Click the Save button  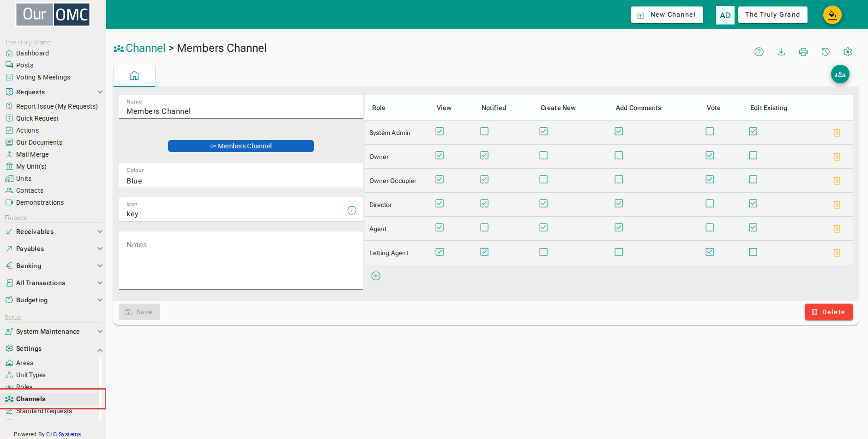[x=139, y=312]
